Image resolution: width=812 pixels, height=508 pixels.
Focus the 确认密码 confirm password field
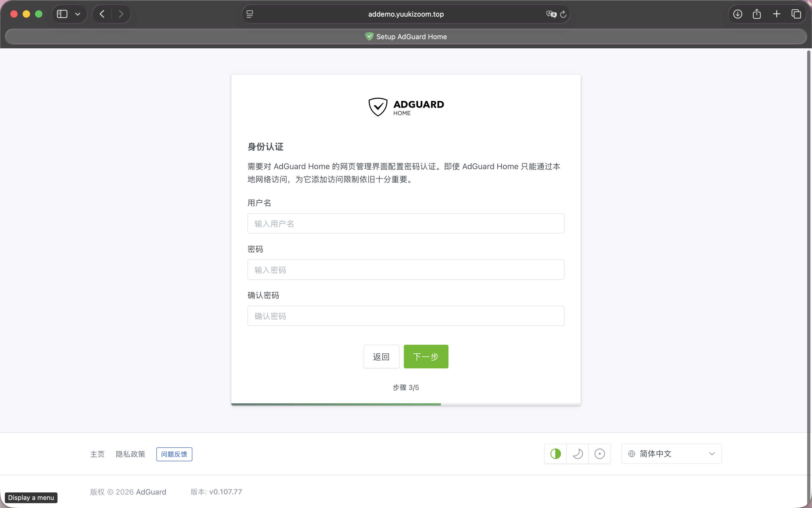tap(406, 316)
